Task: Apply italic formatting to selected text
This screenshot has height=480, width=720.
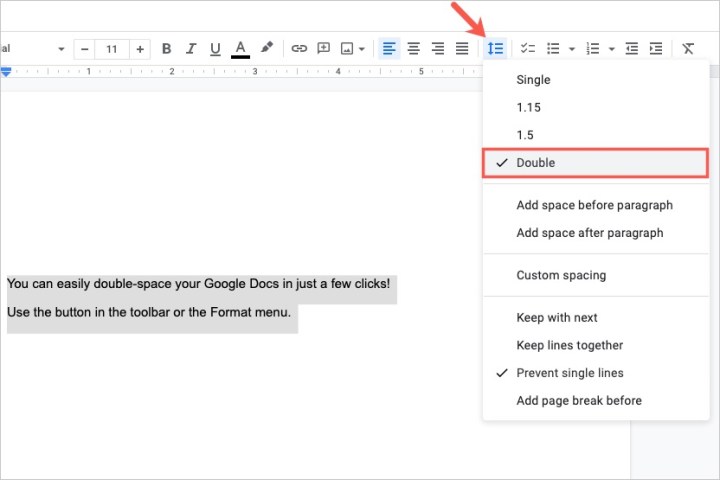Action: [x=191, y=48]
